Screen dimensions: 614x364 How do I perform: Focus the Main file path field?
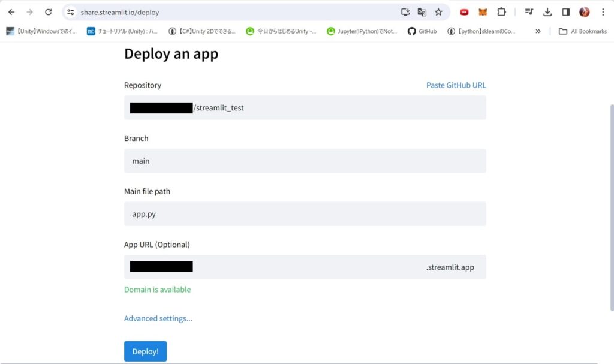click(x=305, y=214)
